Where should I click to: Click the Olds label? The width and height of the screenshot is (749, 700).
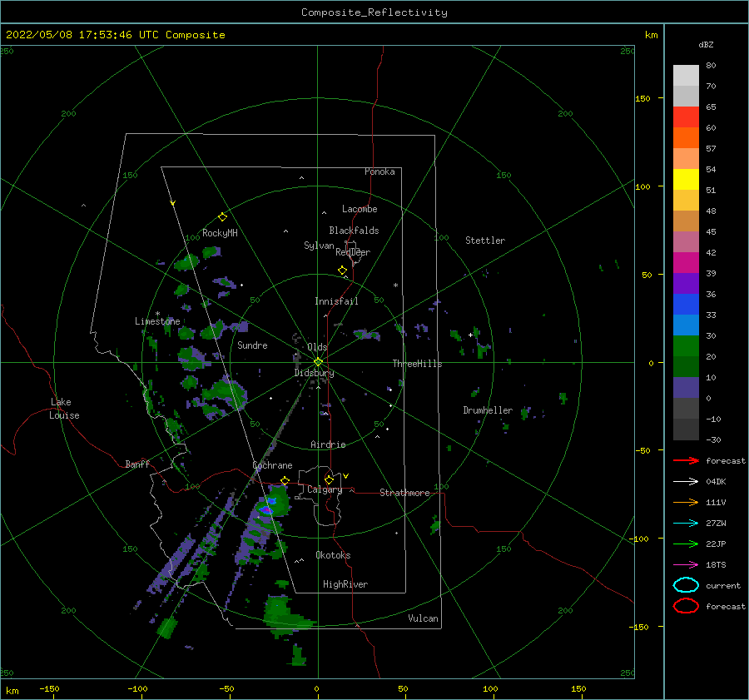click(x=317, y=347)
